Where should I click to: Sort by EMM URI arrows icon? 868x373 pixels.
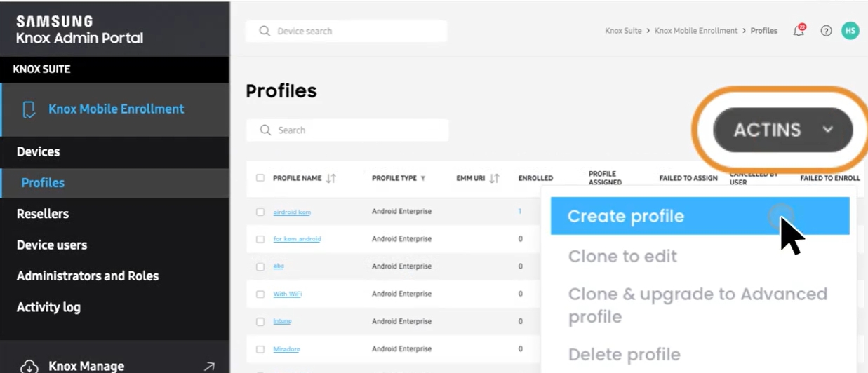(494, 178)
